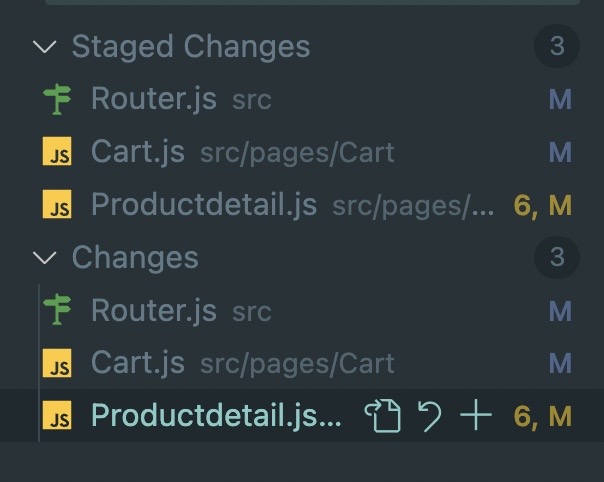Click the unstaged Cart.js JS file icon
Image resolution: width=604 pixels, height=482 pixels.
(x=57, y=363)
